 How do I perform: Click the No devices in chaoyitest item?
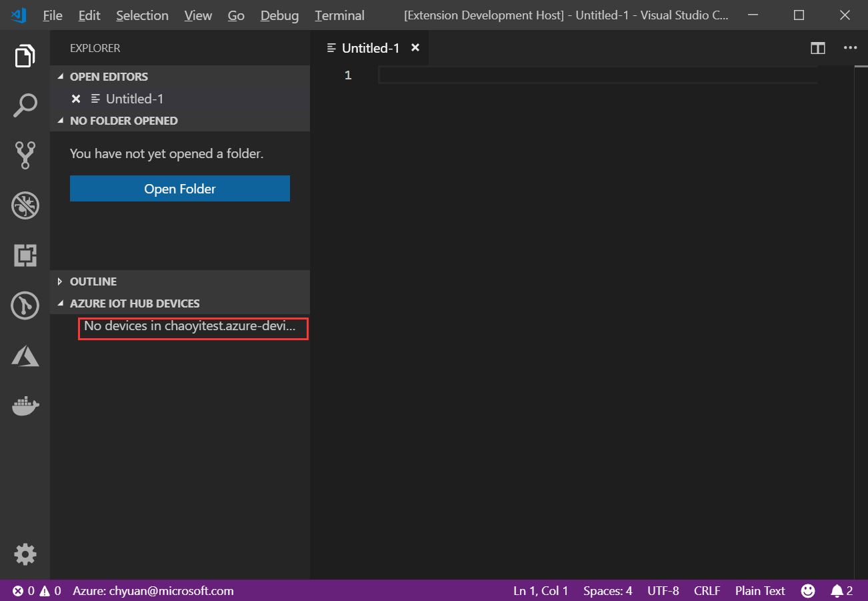coord(191,328)
